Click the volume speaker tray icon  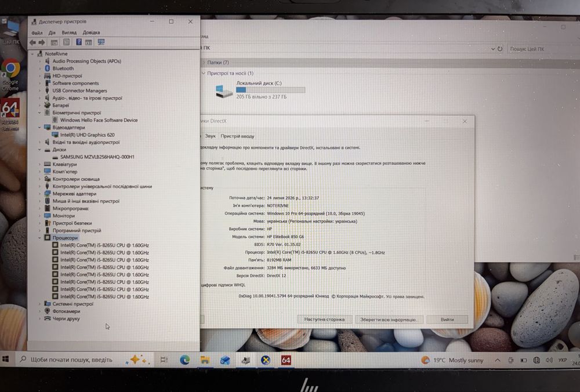click(549, 360)
